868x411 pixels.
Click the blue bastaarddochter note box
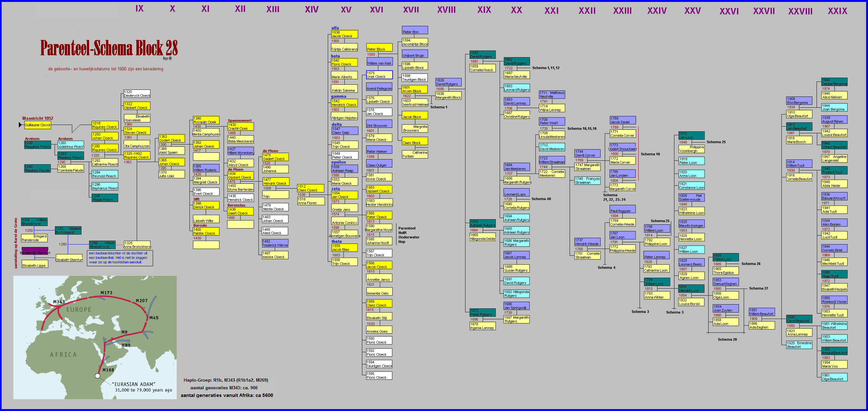(119, 258)
